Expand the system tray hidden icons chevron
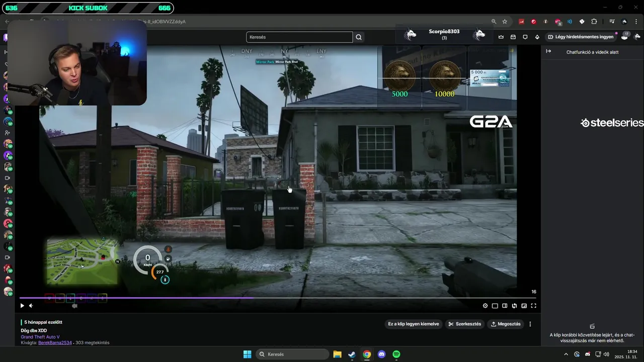Screen dimensions: 644x362 [x=566, y=354]
